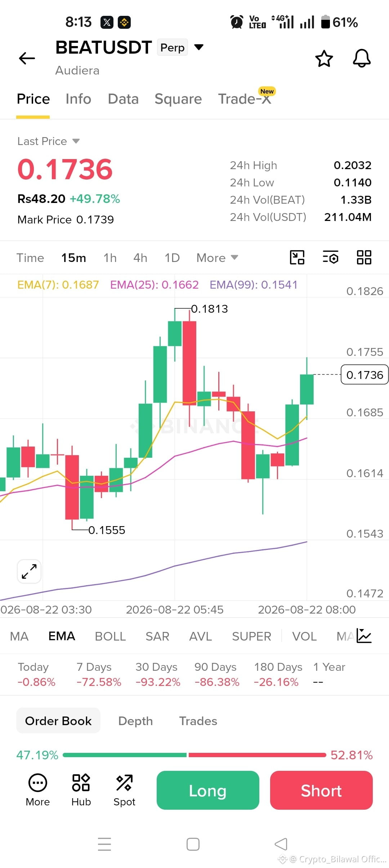Select the 4h interval

pyautogui.click(x=140, y=258)
